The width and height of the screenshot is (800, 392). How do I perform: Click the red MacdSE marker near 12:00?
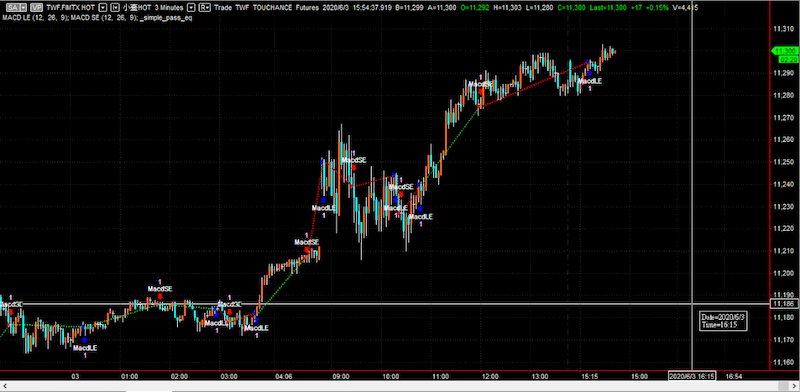pos(481,90)
